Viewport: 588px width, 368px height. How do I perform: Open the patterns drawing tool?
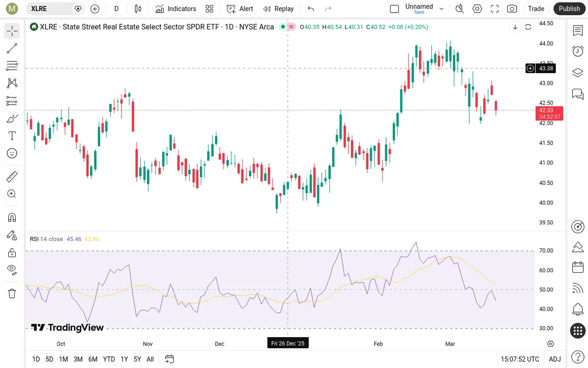(12, 83)
